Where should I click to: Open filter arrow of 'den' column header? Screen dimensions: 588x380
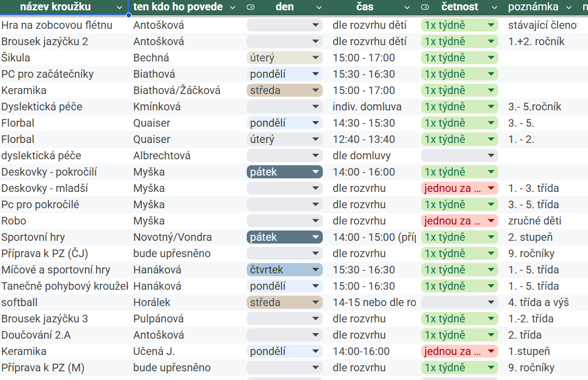pyautogui.click(x=319, y=7)
